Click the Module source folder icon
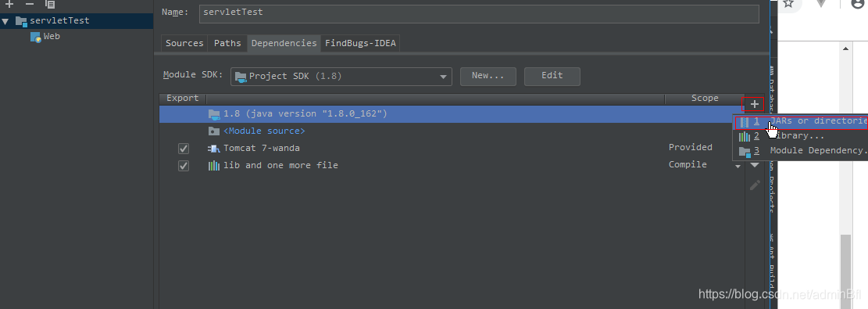 [x=214, y=131]
